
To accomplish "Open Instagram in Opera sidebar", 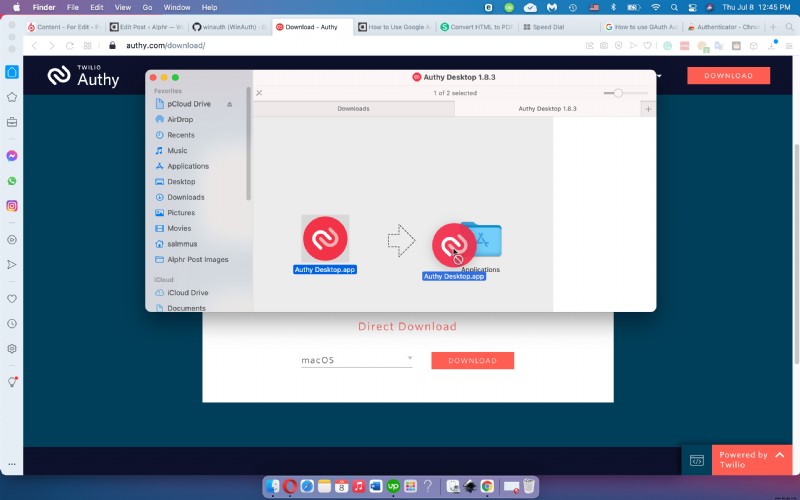I will tap(12, 206).
